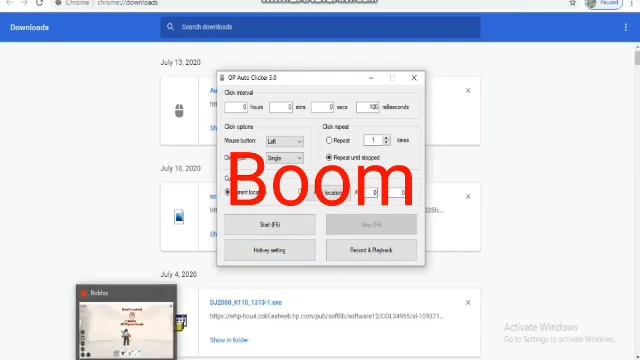Image resolution: width=640 pixels, height=360 pixels.
Task: Remove the July 13 download entry
Action: pyautogui.click(x=468, y=91)
